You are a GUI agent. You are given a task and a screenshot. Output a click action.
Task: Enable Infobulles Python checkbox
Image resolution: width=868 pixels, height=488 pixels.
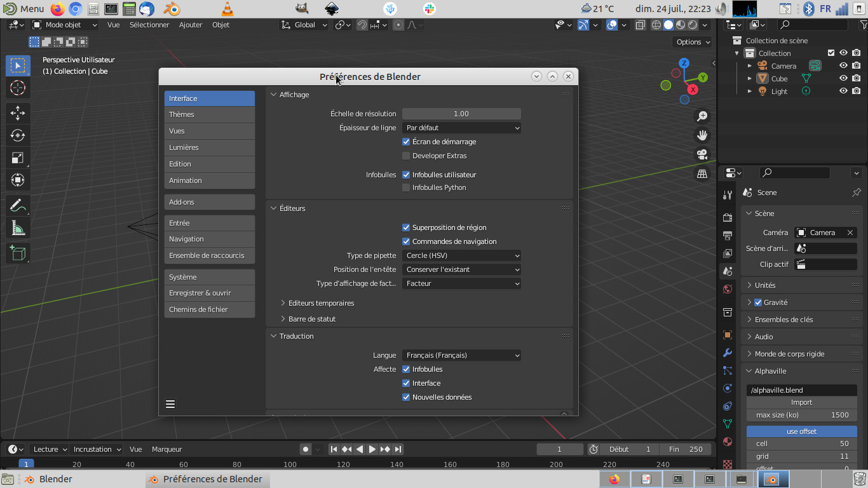[x=406, y=187]
